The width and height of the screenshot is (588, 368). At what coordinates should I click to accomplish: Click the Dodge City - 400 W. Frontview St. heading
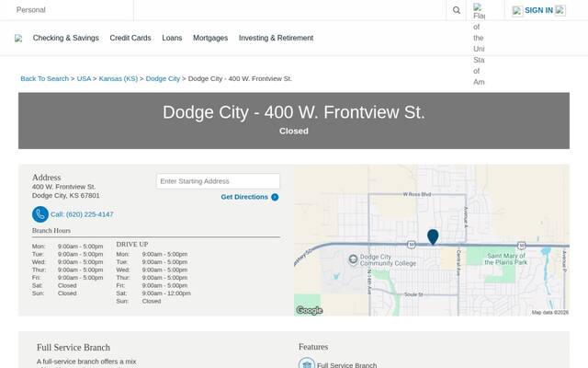click(x=294, y=112)
